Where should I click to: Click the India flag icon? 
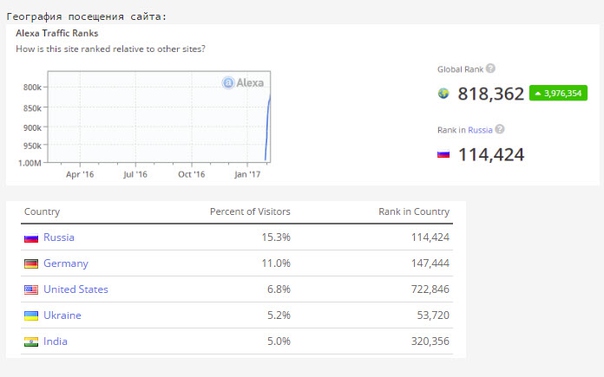click(x=31, y=342)
